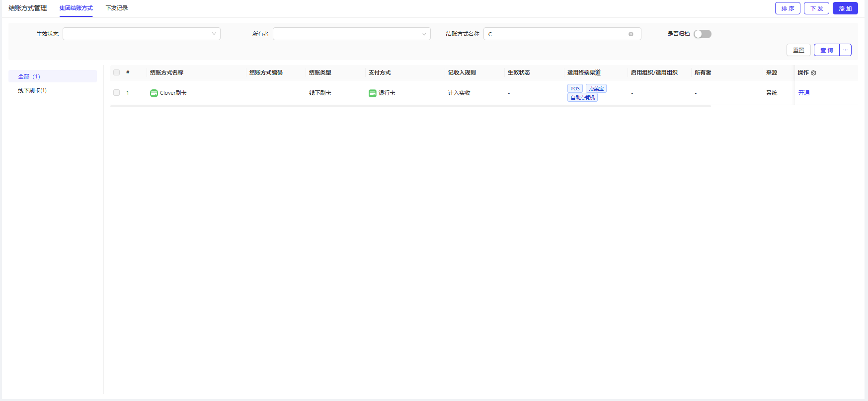This screenshot has height=401, width=868.
Task: Click the 来源 column header
Action: (772, 72)
